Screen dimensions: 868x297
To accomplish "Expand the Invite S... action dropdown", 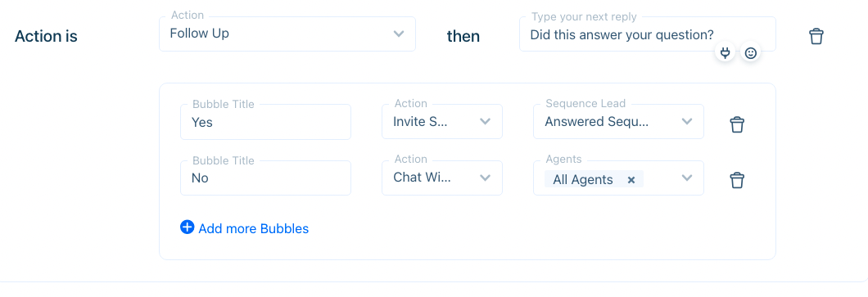I will pyautogui.click(x=441, y=122).
